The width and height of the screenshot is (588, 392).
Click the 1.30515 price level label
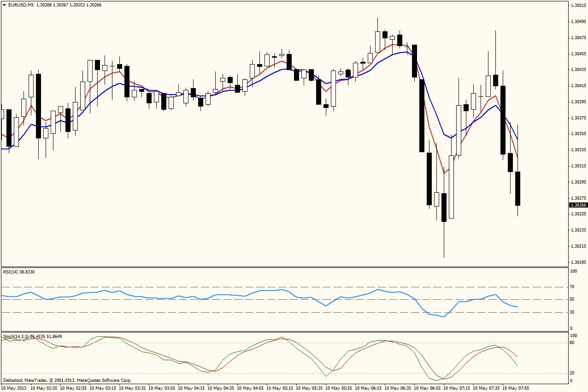[579, 5]
